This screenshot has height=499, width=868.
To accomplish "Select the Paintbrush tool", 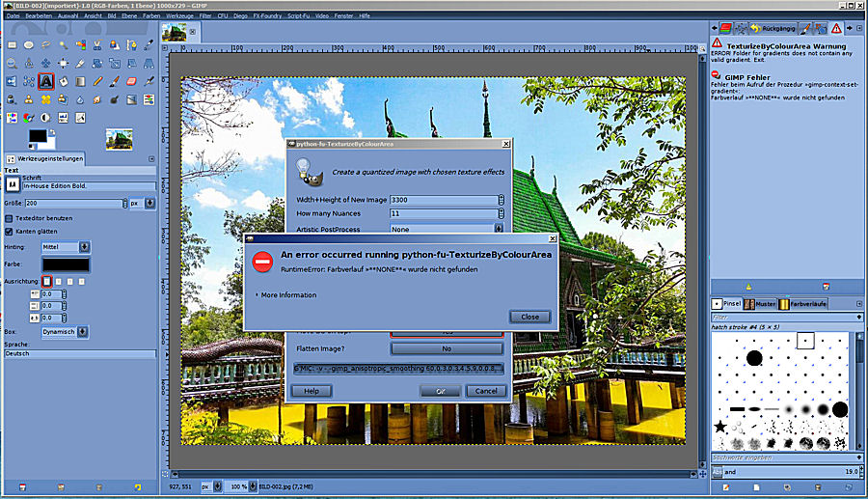I will click(115, 81).
